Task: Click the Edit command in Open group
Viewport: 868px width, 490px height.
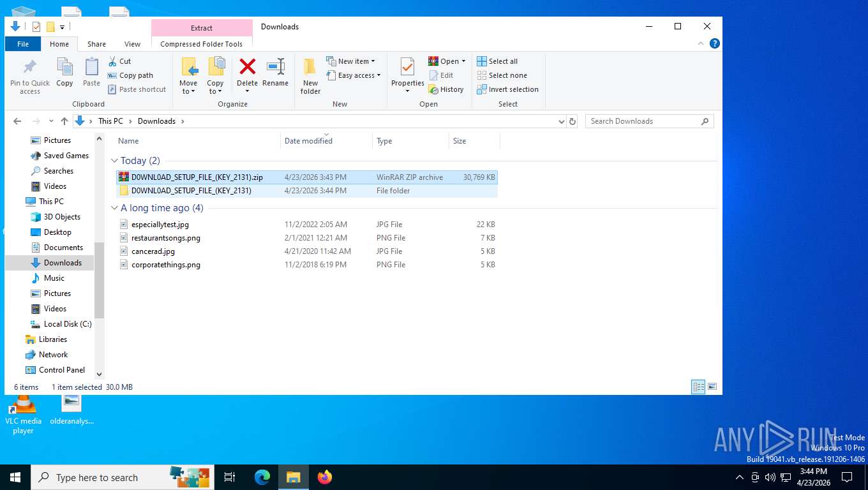Action: (x=440, y=75)
